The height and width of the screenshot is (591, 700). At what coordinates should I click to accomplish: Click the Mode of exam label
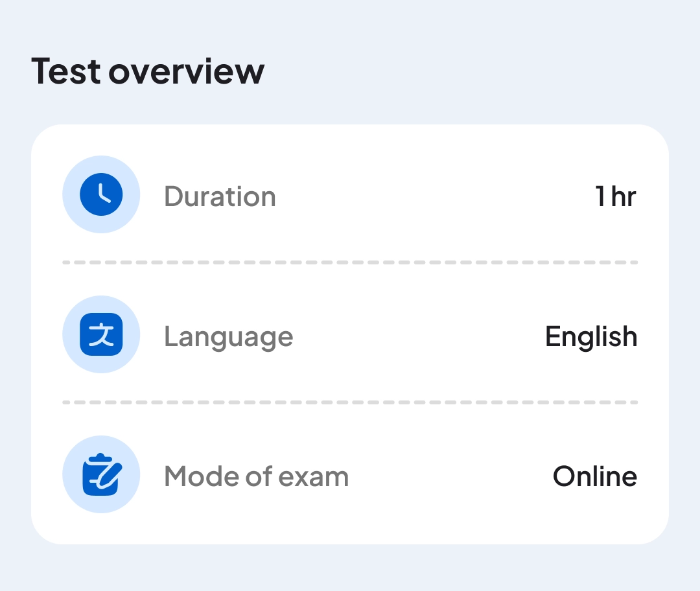coord(256,477)
